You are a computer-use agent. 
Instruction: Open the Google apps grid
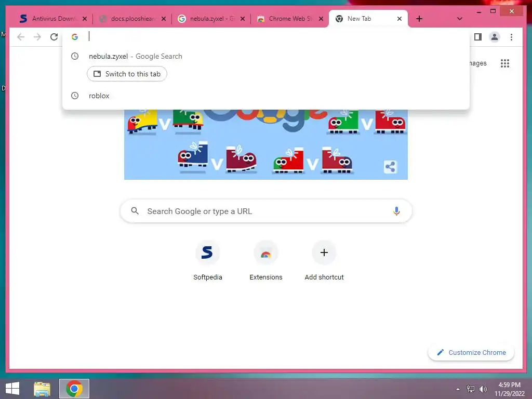click(505, 63)
